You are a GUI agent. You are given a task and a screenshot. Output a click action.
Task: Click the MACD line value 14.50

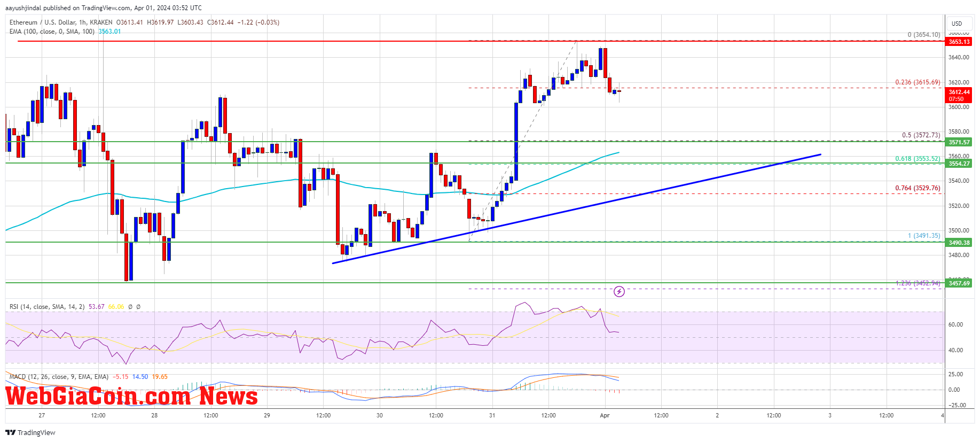[140, 377]
